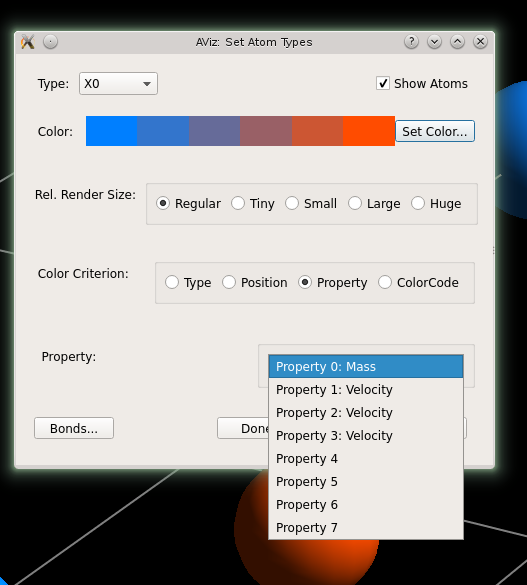
Task: Open the Type dropdown showing X0
Action: 118,84
